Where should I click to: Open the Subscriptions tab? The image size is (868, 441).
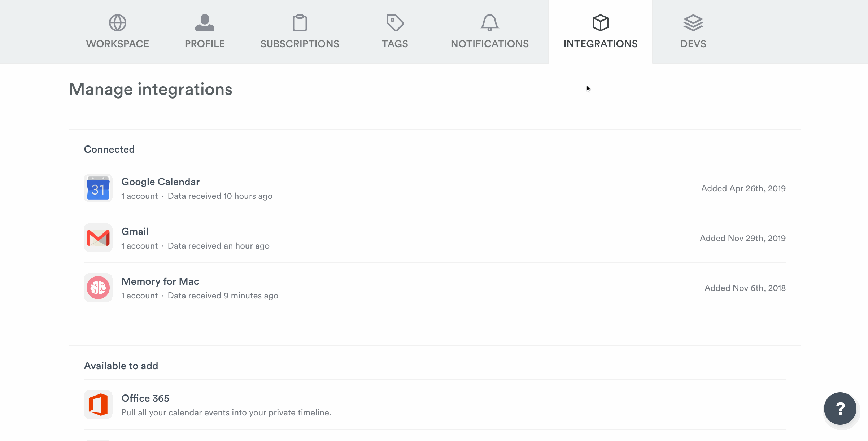tap(300, 32)
